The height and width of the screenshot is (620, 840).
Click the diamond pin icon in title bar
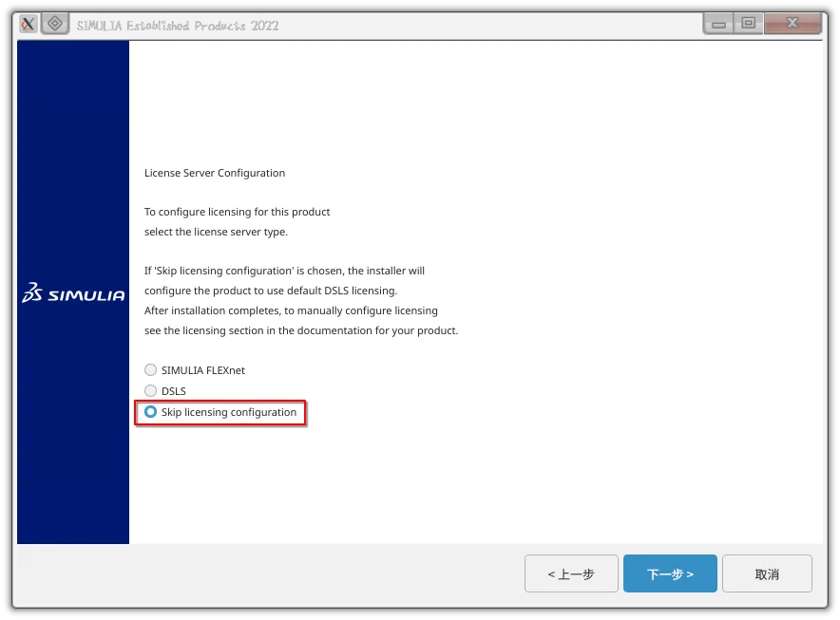tap(55, 25)
